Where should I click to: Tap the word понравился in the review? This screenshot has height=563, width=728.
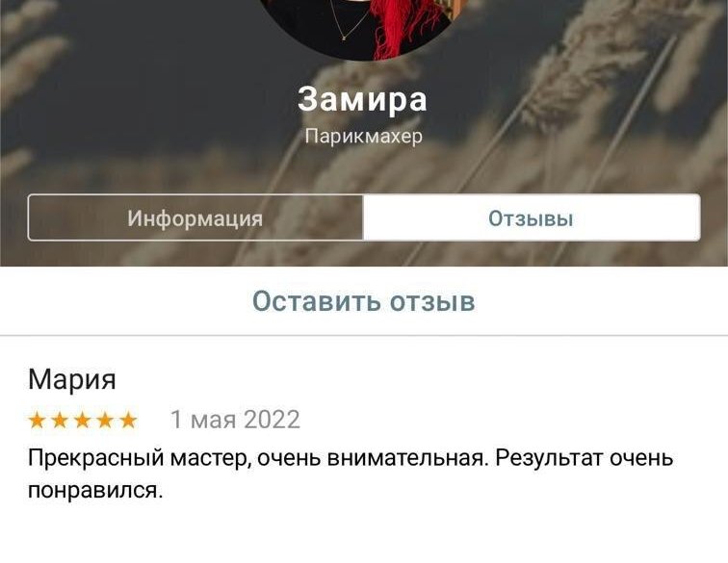95,491
